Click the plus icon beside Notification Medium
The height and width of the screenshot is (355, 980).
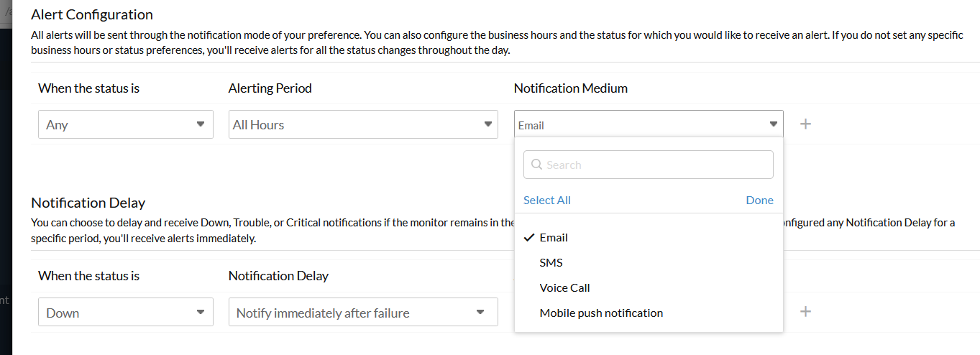806,124
